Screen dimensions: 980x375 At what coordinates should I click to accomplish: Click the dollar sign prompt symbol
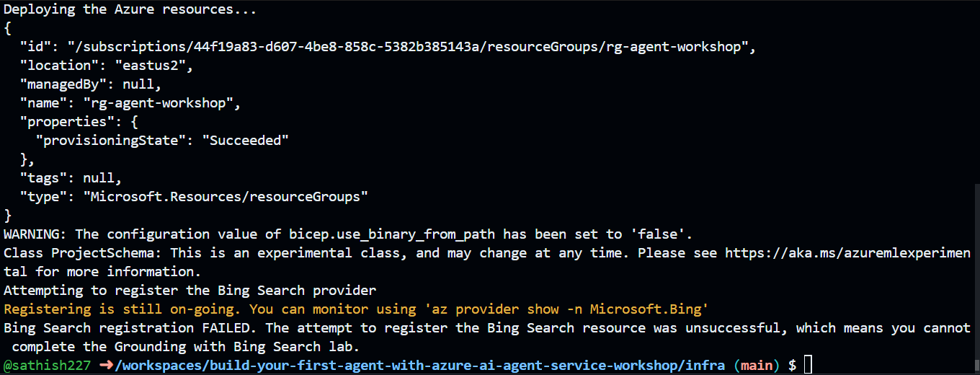click(x=792, y=366)
